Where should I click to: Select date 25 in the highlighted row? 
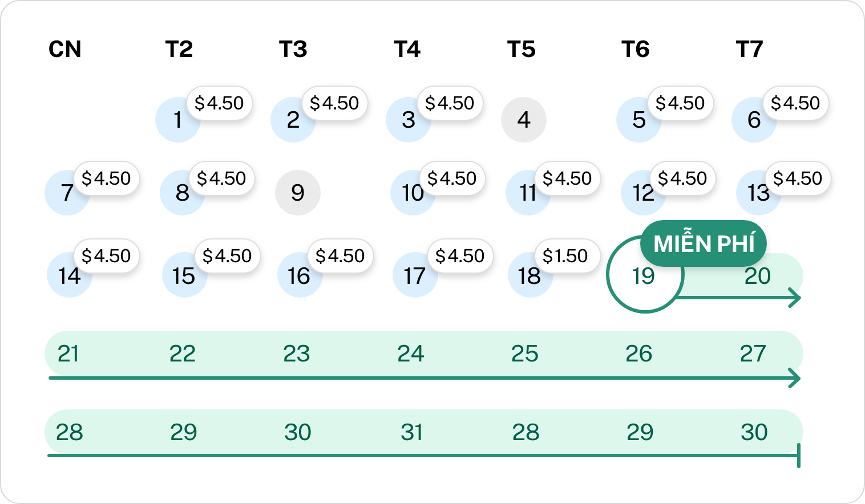coord(526,353)
